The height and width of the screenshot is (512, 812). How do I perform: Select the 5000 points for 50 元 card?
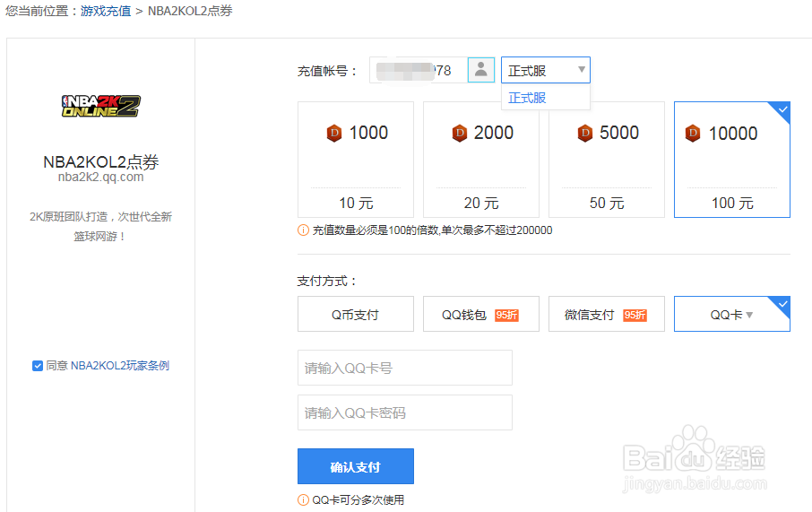pos(607,160)
